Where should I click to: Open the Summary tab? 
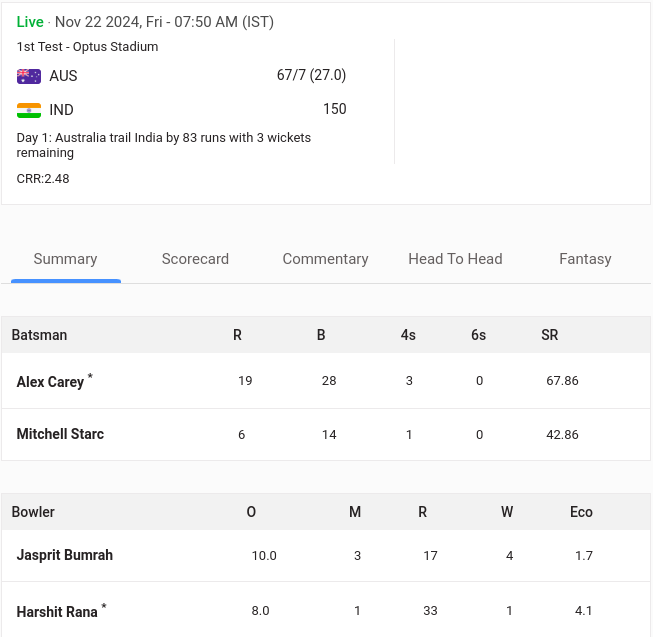click(65, 259)
